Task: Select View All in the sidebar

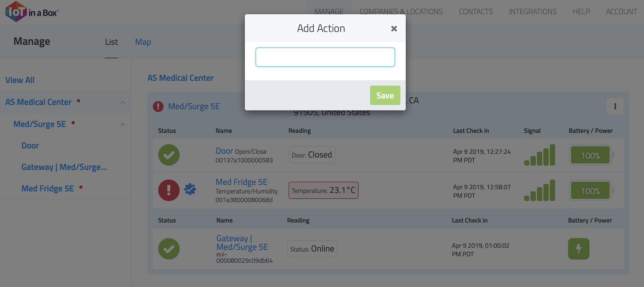Action: [20, 80]
